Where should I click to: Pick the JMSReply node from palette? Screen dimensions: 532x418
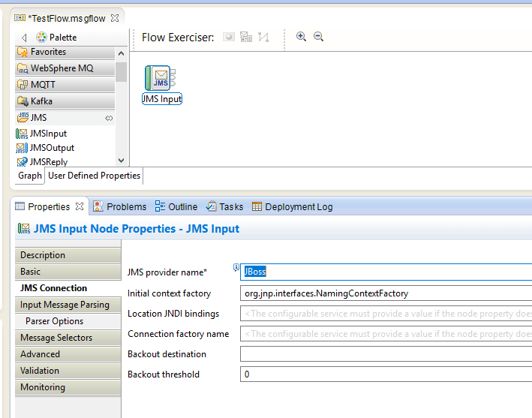[42, 162]
